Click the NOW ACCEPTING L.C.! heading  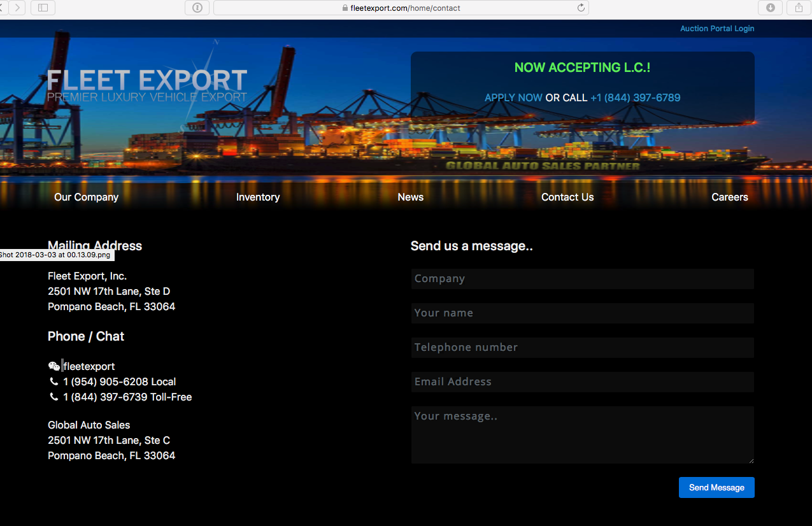(583, 68)
